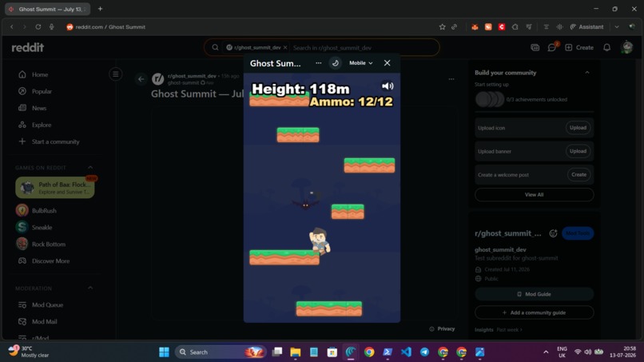The height and width of the screenshot is (362, 644).
Task: Open the red extension icon in the browser toolbar
Action: click(502, 26)
